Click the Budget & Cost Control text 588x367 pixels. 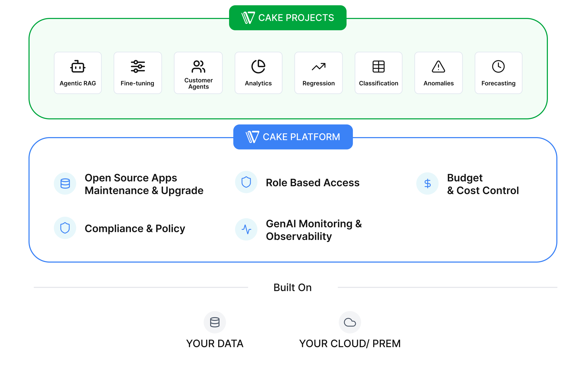pyautogui.click(x=483, y=184)
